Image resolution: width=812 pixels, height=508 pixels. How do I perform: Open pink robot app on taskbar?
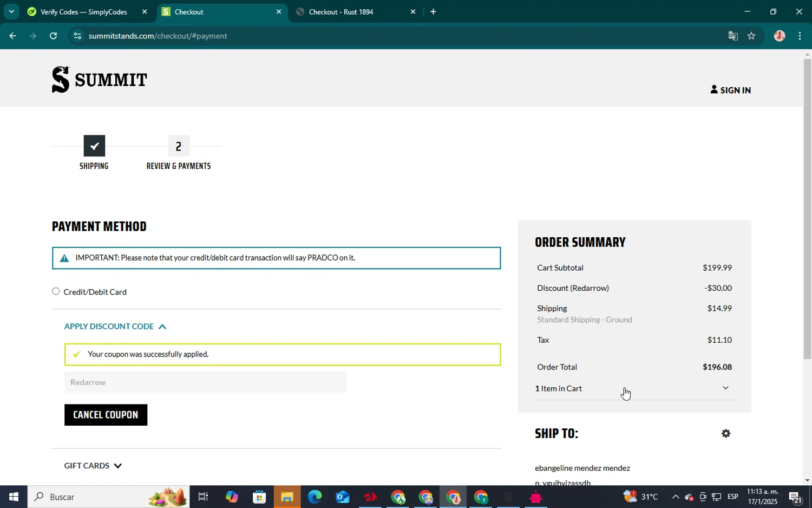[x=536, y=497]
